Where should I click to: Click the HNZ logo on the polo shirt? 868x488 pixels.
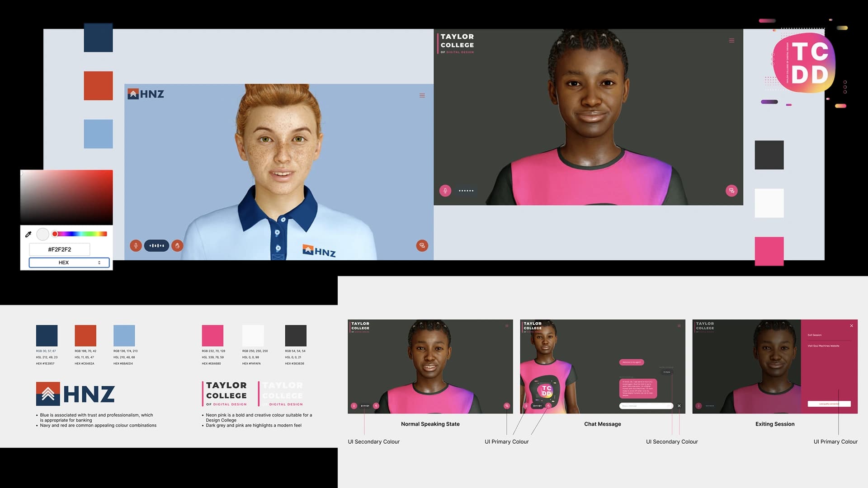click(319, 251)
